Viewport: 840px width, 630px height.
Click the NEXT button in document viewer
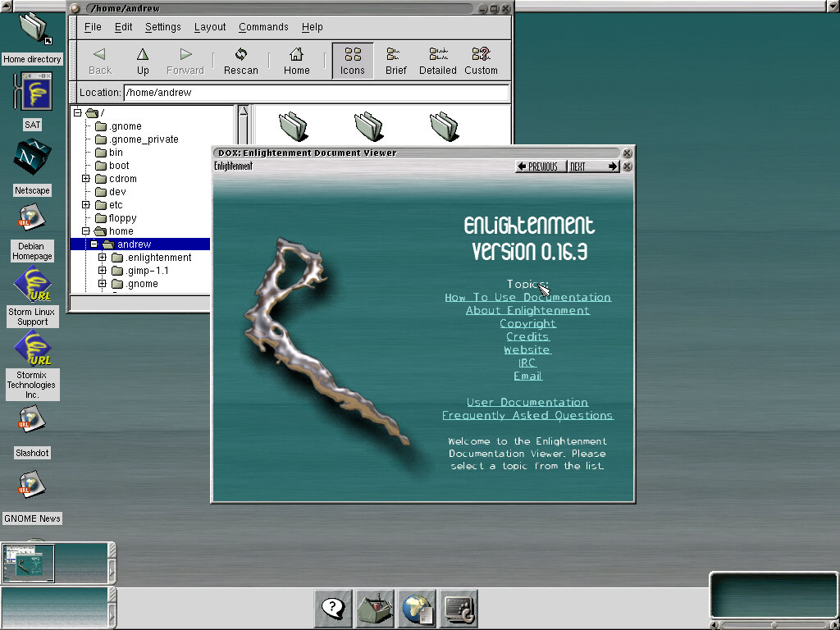594,167
